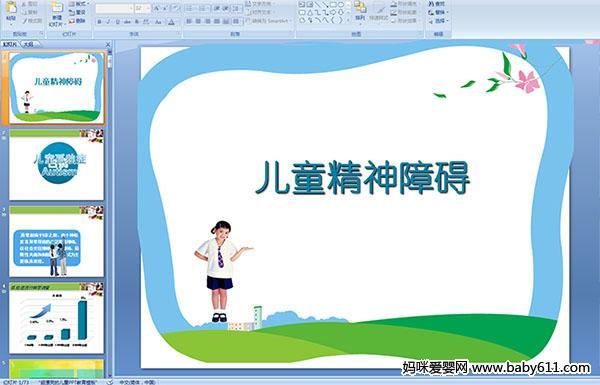Switch to the Slides pane tab
The image size is (600, 385).
click(x=10, y=44)
